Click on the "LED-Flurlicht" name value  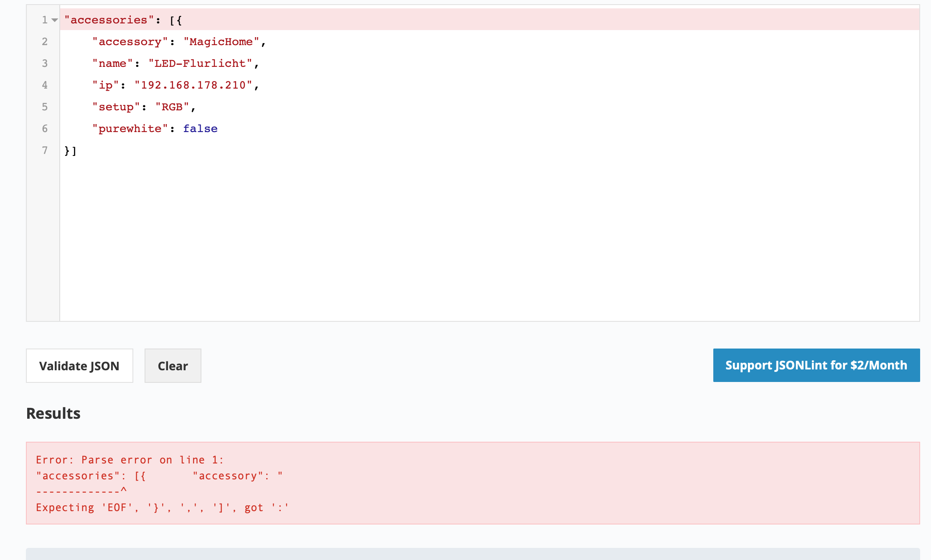[x=200, y=64]
